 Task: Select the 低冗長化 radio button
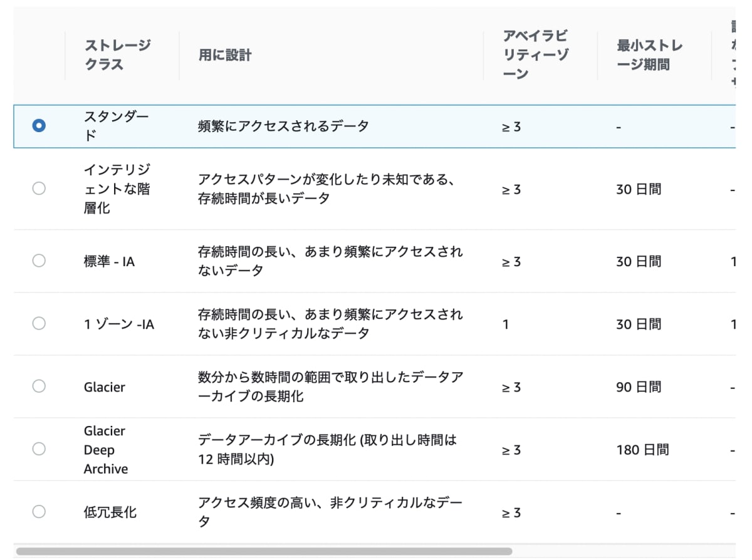[39, 512]
